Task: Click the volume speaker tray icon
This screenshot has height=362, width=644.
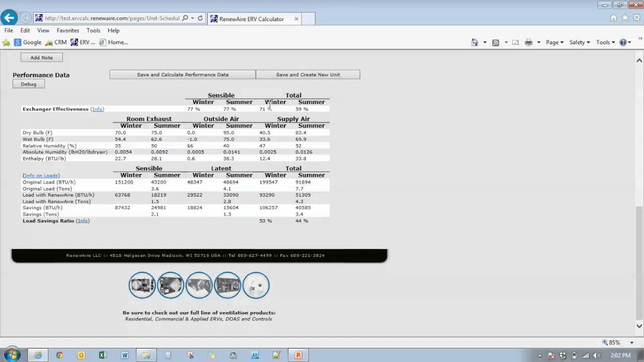Action: click(x=596, y=355)
